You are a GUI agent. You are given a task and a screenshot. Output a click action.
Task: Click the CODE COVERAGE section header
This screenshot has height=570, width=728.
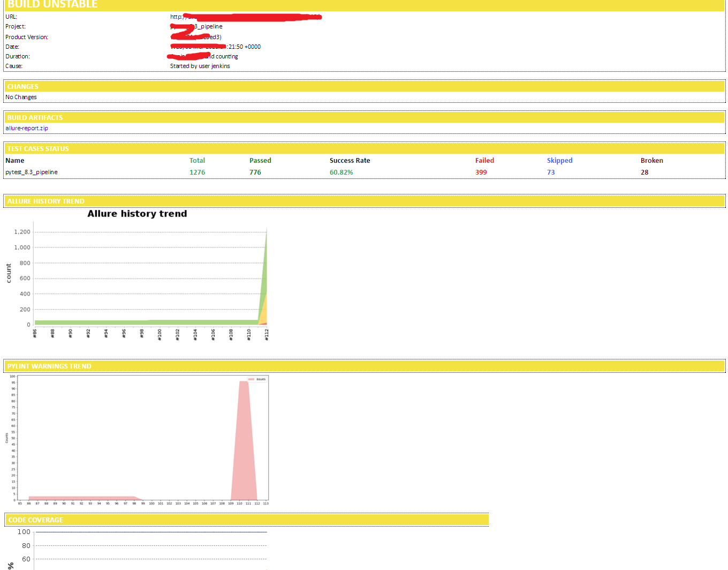pos(36,520)
